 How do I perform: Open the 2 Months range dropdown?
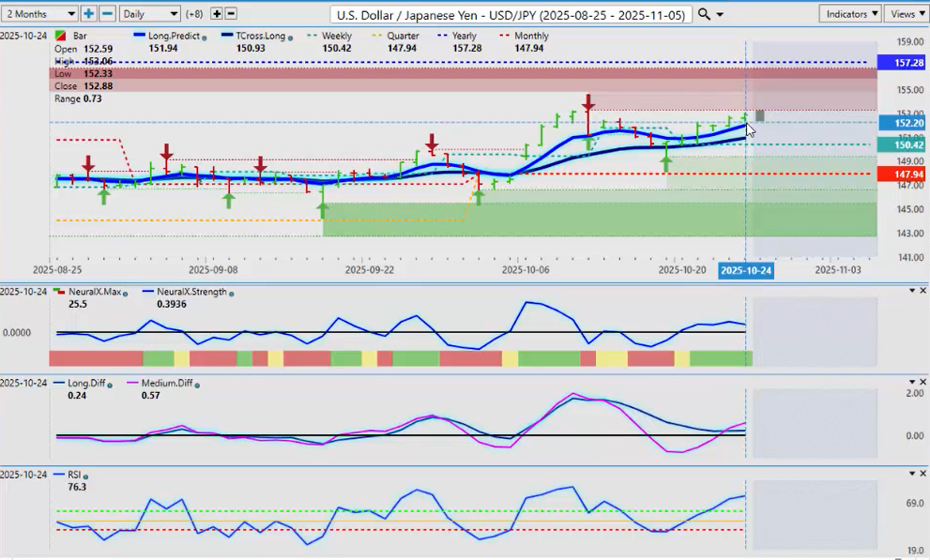click(x=39, y=14)
